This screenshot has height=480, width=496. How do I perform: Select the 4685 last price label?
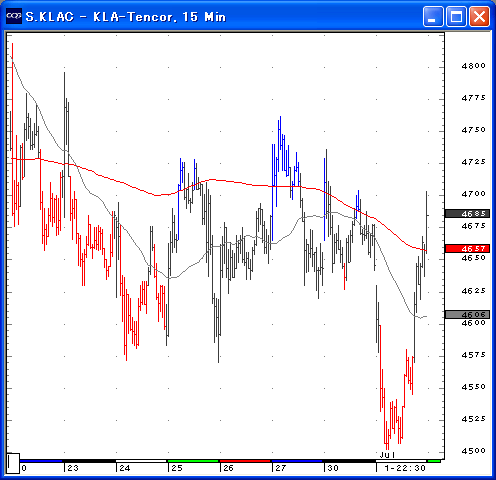(467, 214)
